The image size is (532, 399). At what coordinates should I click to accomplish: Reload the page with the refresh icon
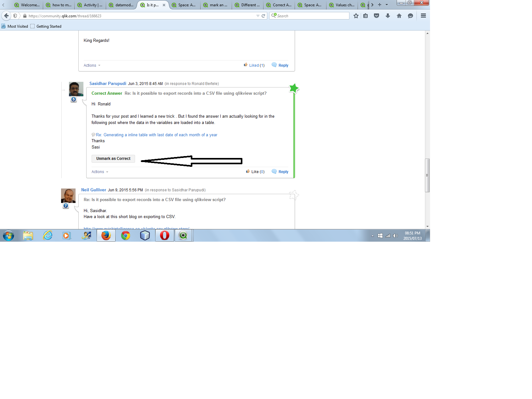[x=263, y=16]
